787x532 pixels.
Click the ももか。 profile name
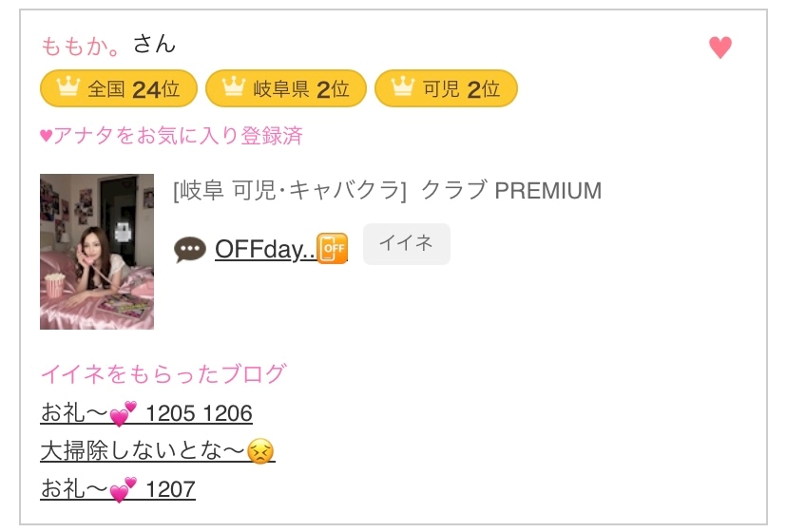(x=82, y=45)
